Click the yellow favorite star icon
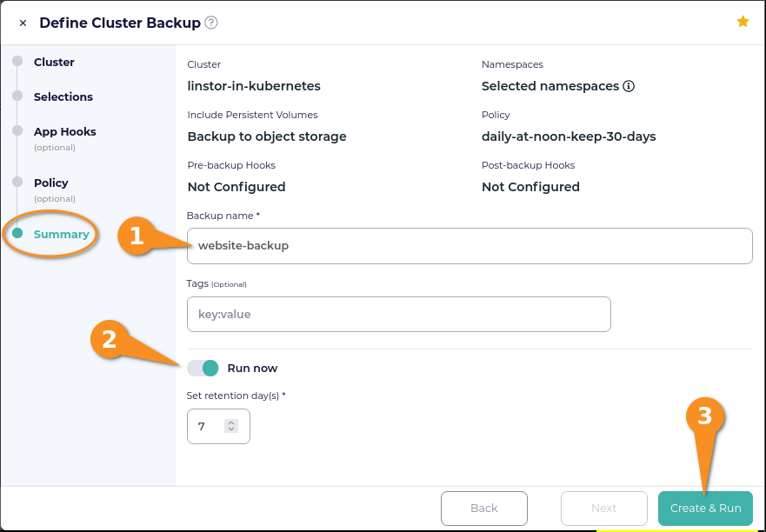Screen dimensions: 766x532 (743, 22)
